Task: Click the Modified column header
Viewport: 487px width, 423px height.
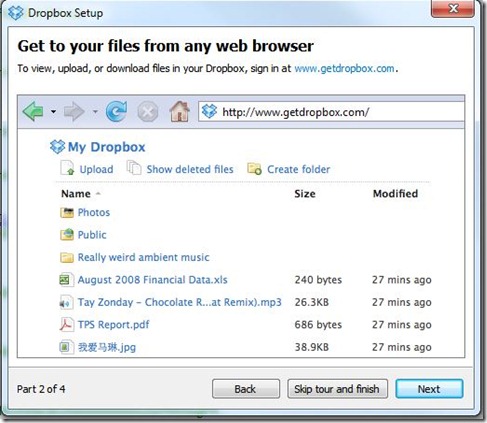Action: coord(395,194)
